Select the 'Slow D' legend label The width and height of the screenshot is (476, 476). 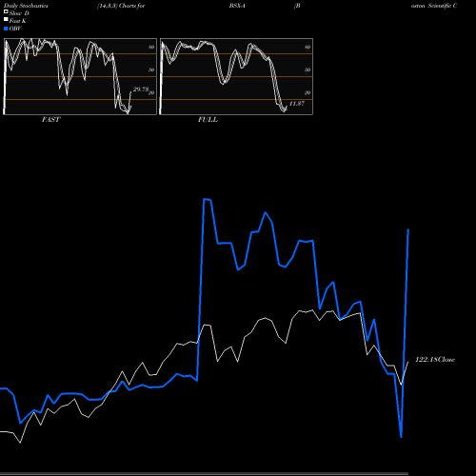[x=19, y=13]
